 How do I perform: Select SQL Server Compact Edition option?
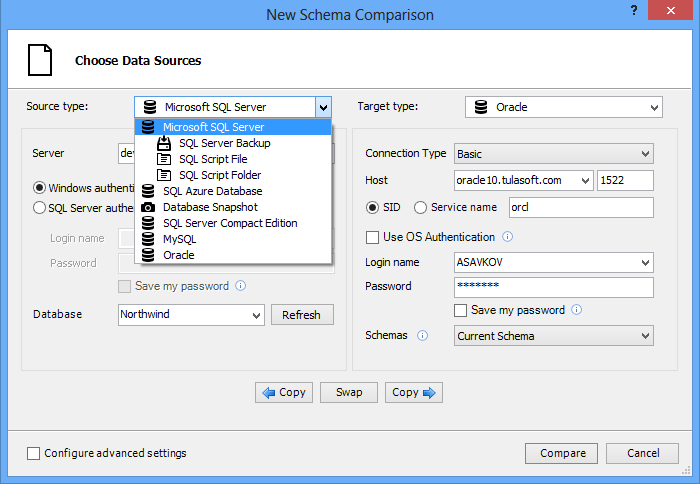(233, 223)
